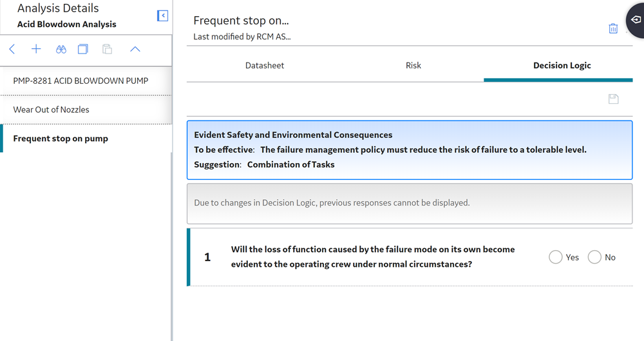Collapse toolbar with up chevron
The height and width of the screenshot is (341, 644).
point(135,50)
